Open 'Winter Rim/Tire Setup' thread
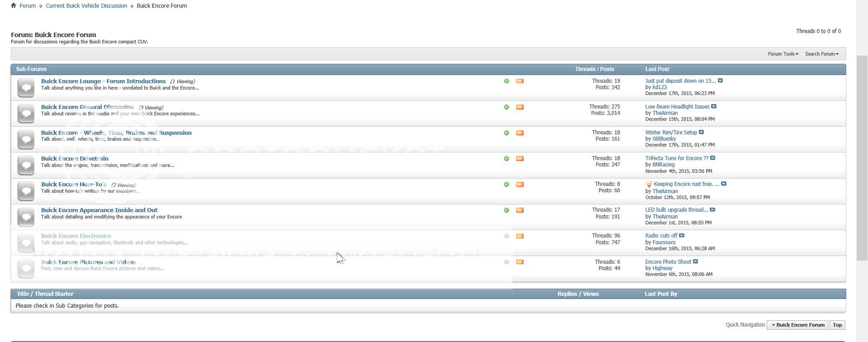This screenshot has width=868, height=342. click(x=671, y=133)
